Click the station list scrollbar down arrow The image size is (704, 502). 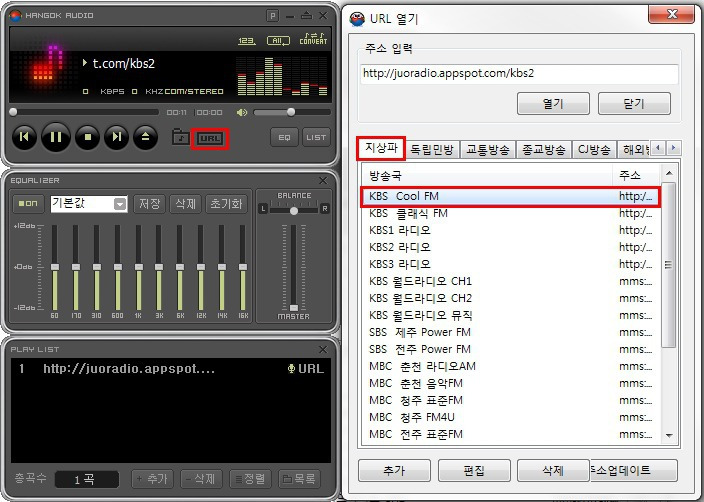[x=669, y=435]
